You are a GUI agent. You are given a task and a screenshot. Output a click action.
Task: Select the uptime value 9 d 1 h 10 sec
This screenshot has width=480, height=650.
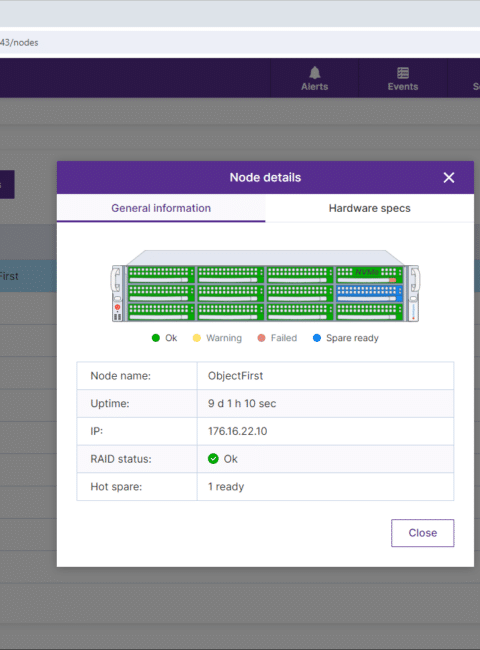(x=242, y=403)
